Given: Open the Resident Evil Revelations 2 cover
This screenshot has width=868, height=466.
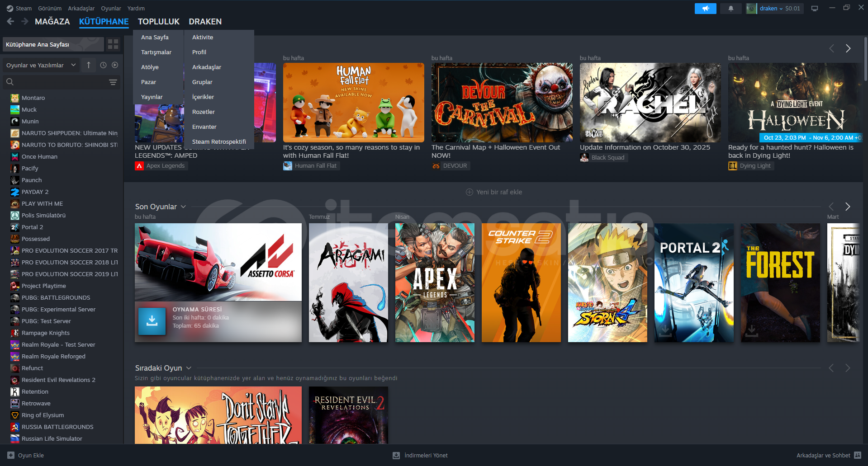Looking at the screenshot, I should (x=348, y=415).
